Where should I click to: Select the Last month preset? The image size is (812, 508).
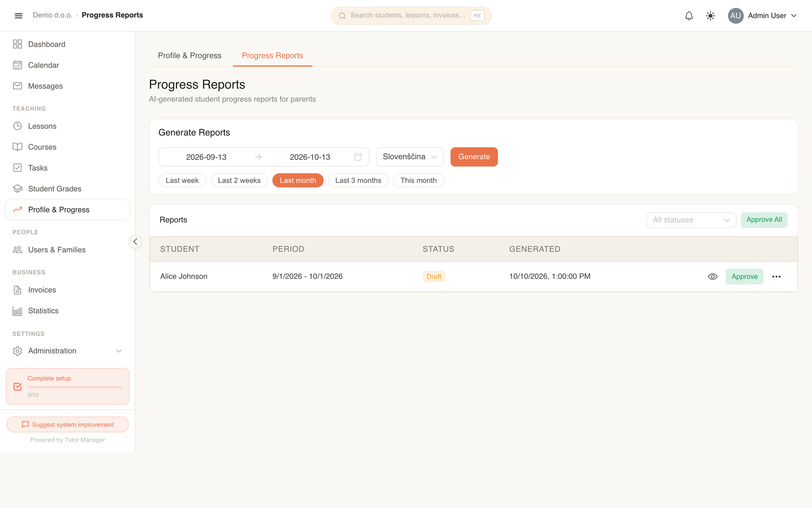coord(298,180)
